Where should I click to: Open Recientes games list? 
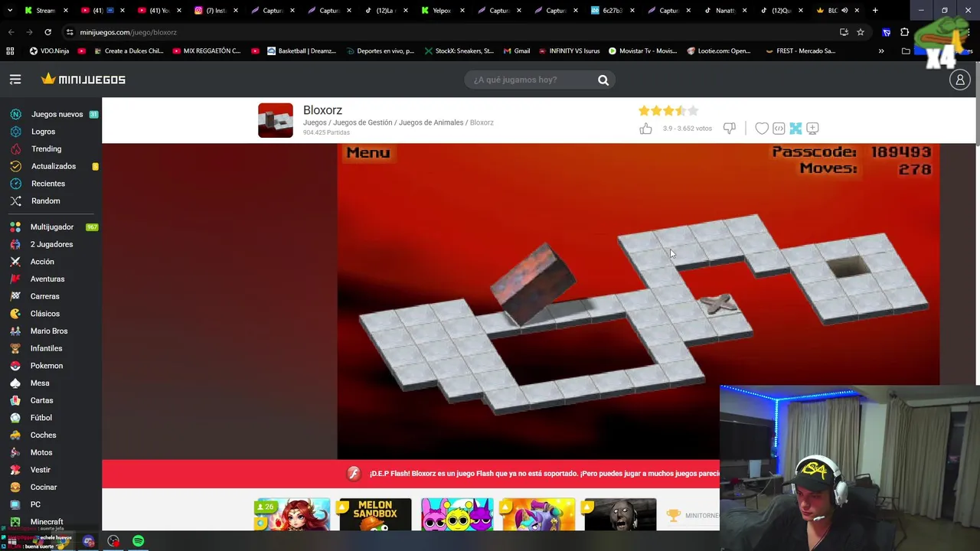coord(47,184)
